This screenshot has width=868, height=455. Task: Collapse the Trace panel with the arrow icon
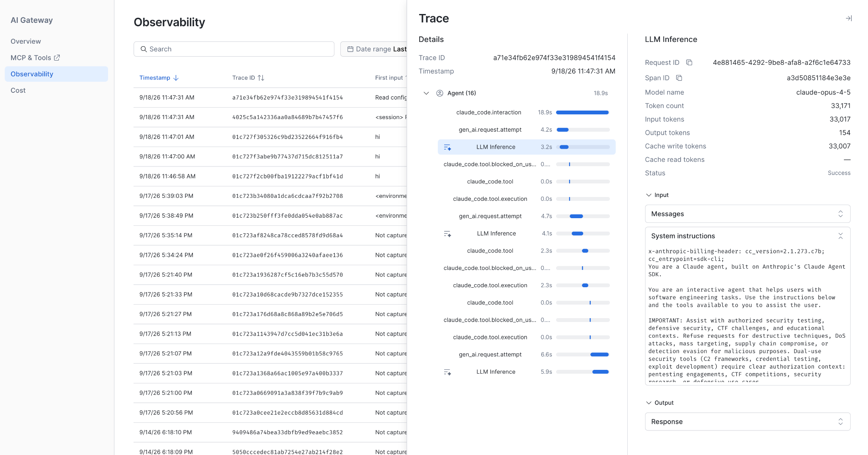coord(849,18)
